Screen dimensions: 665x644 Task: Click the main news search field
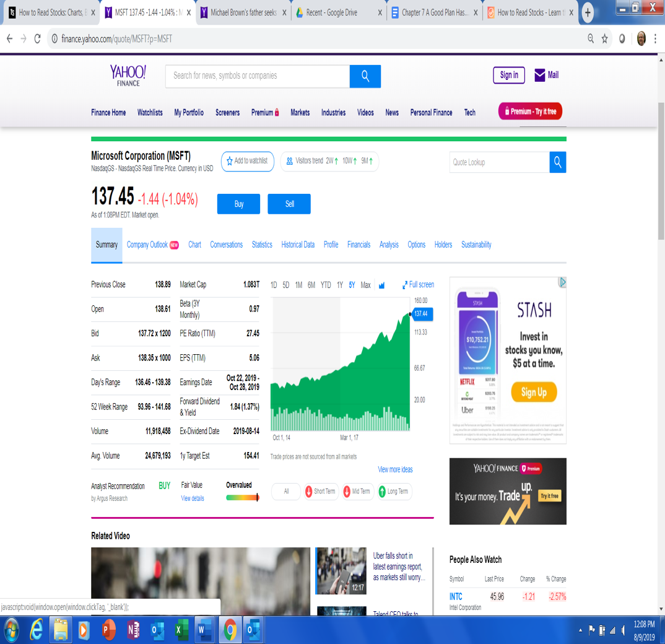tap(258, 76)
